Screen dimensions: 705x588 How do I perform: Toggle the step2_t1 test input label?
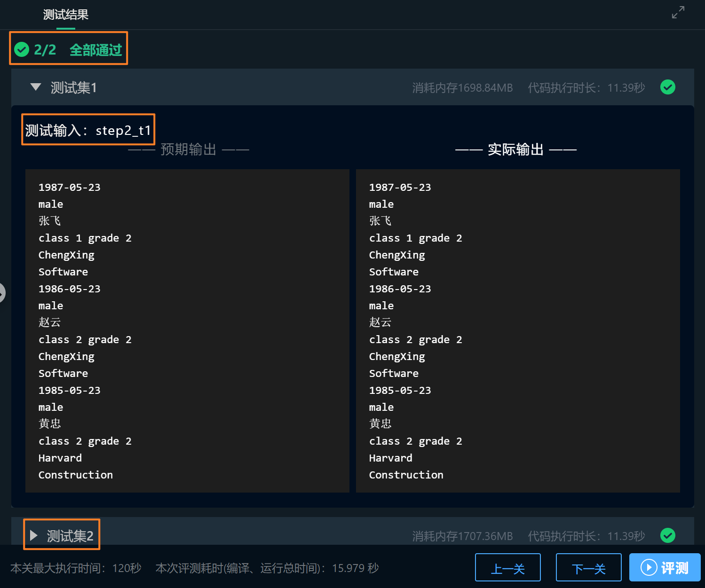[x=88, y=130]
